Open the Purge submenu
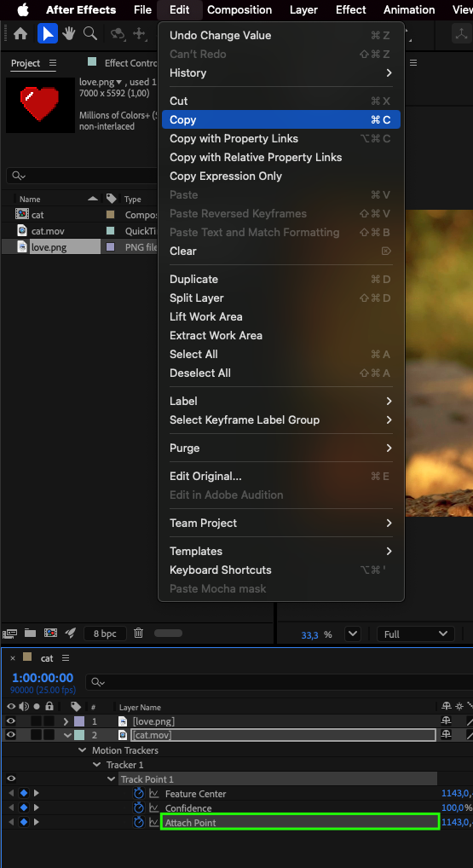This screenshot has height=868, width=473. (x=281, y=448)
